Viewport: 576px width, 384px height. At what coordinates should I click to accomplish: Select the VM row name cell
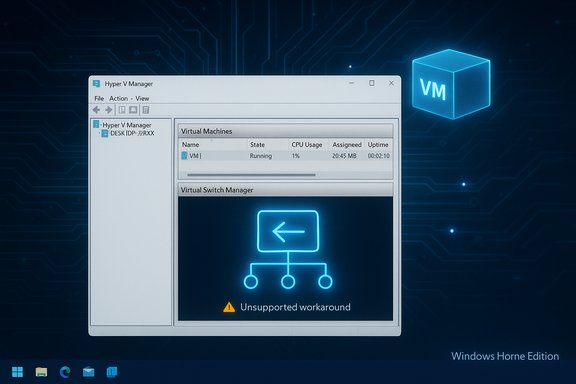click(195, 156)
